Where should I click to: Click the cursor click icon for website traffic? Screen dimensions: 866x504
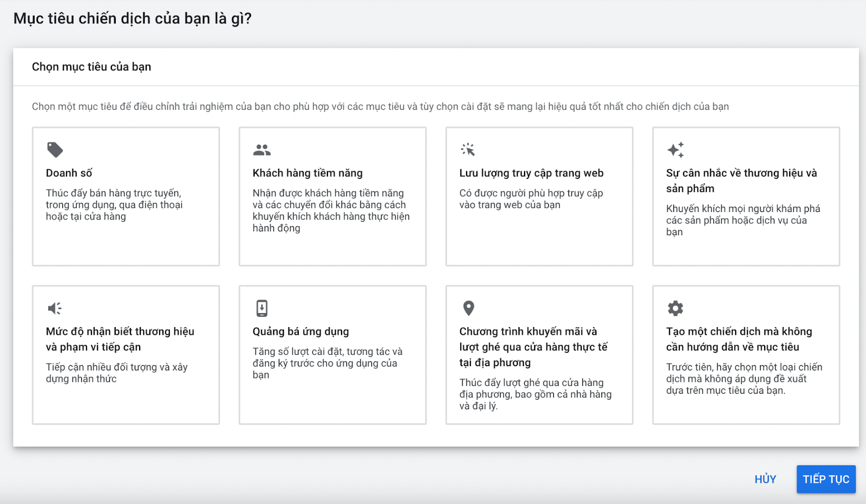point(468,150)
